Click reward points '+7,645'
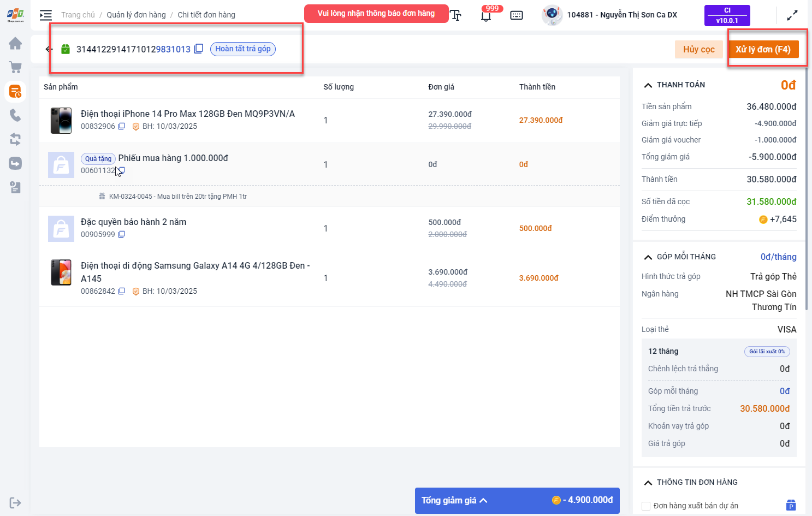This screenshot has height=516, width=812. (x=783, y=219)
